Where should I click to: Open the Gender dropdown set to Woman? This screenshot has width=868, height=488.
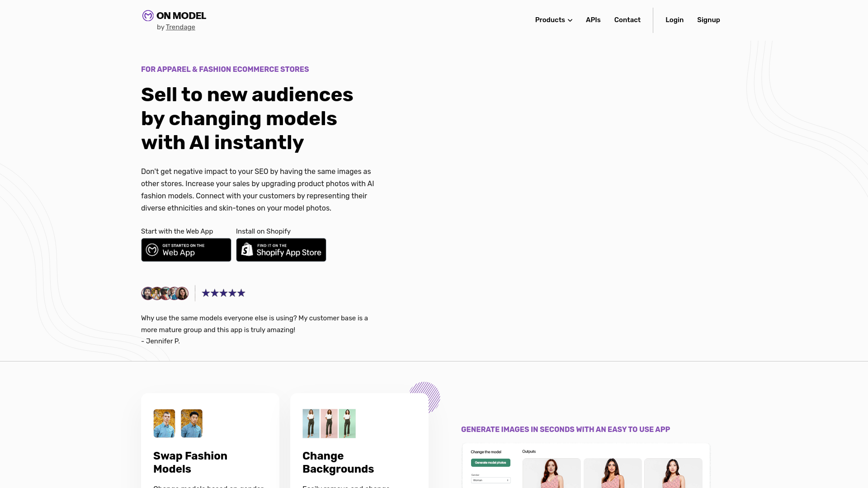point(491,480)
